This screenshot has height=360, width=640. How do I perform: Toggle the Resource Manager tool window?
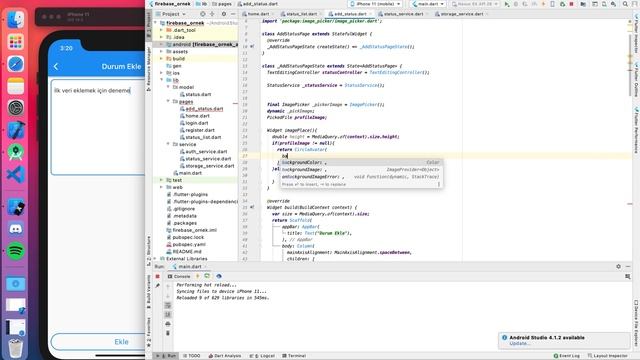pos(149,68)
